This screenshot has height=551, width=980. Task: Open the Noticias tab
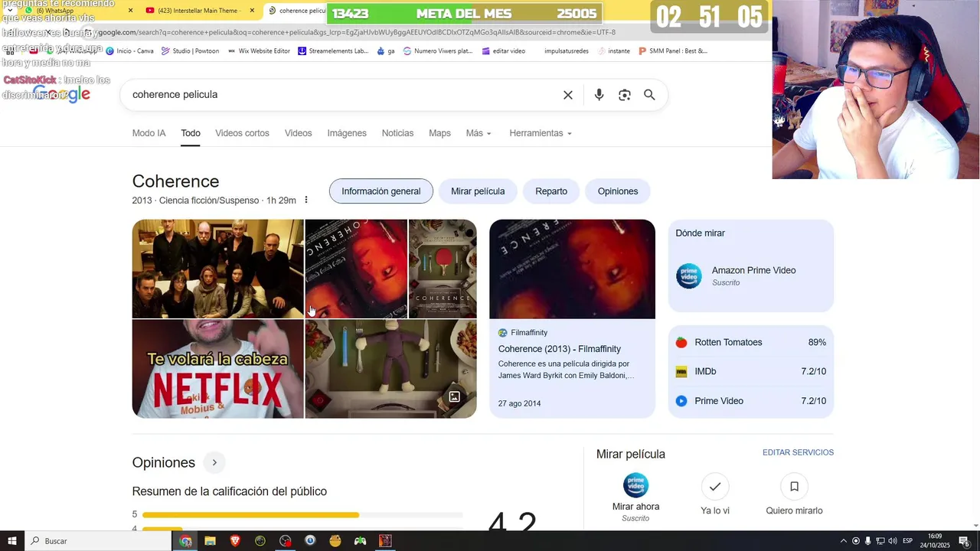[x=397, y=133]
